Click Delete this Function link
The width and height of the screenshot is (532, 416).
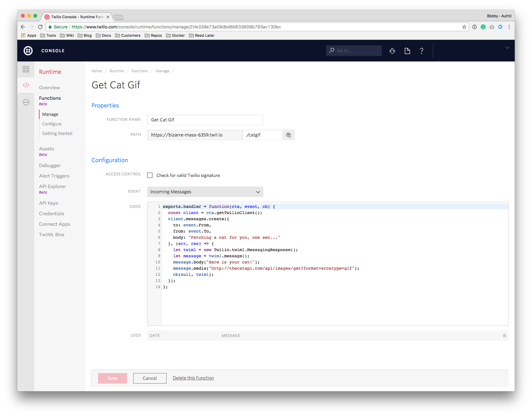pyautogui.click(x=193, y=378)
